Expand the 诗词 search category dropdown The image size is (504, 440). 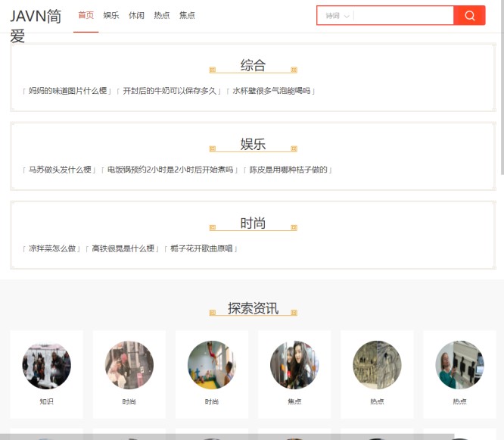(x=337, y=16)
